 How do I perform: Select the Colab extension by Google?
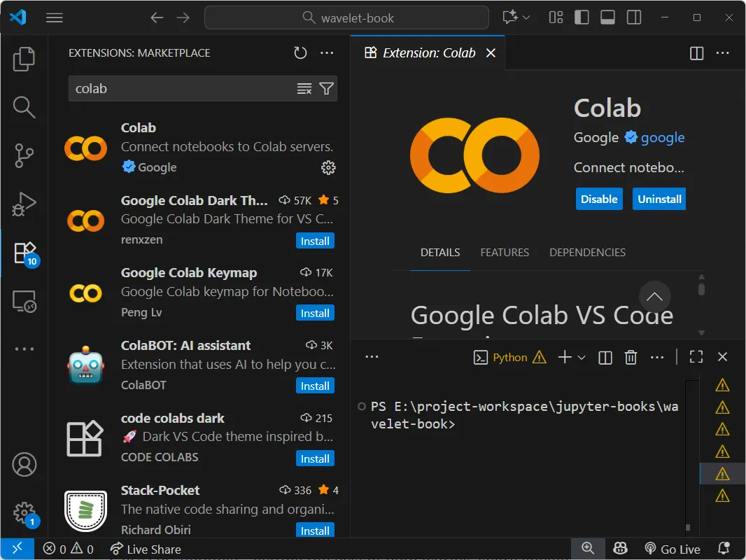200,148
